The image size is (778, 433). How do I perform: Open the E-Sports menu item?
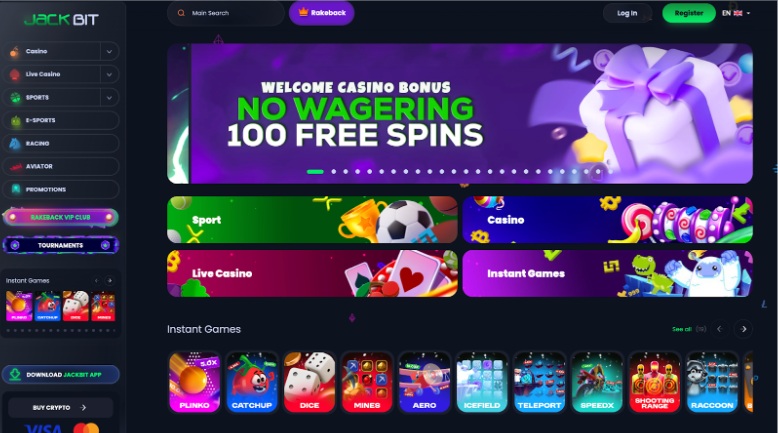[61, 120]
